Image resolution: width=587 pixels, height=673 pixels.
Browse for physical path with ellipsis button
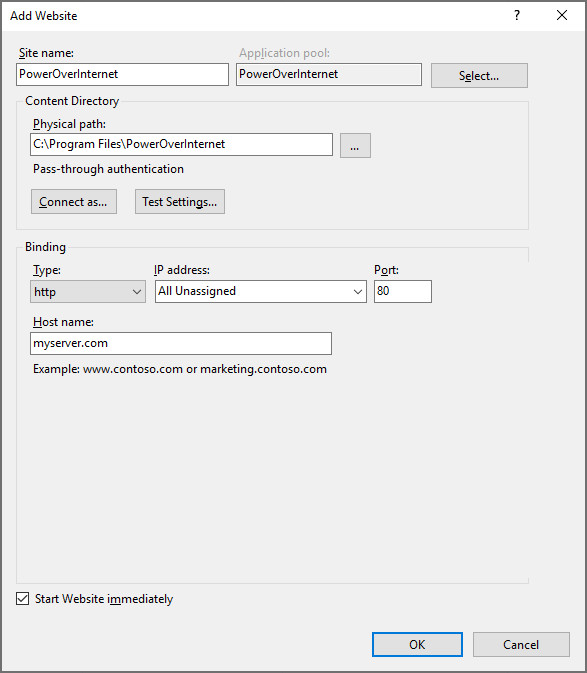355,146
